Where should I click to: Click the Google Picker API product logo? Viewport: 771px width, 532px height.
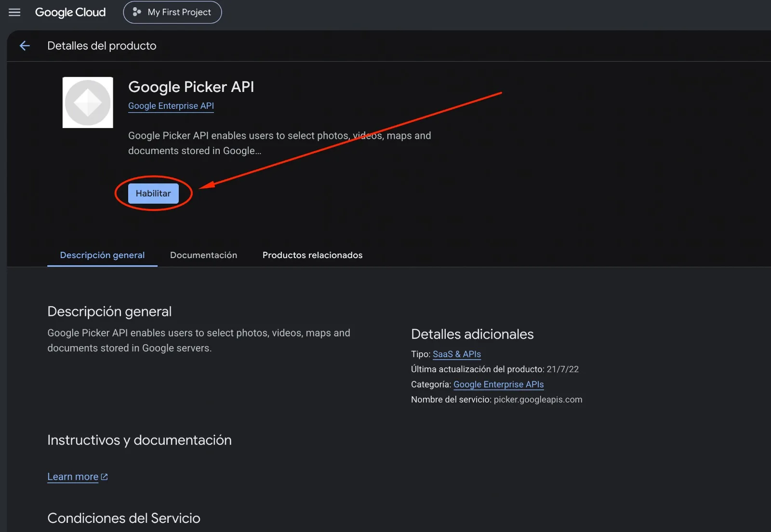88,103
